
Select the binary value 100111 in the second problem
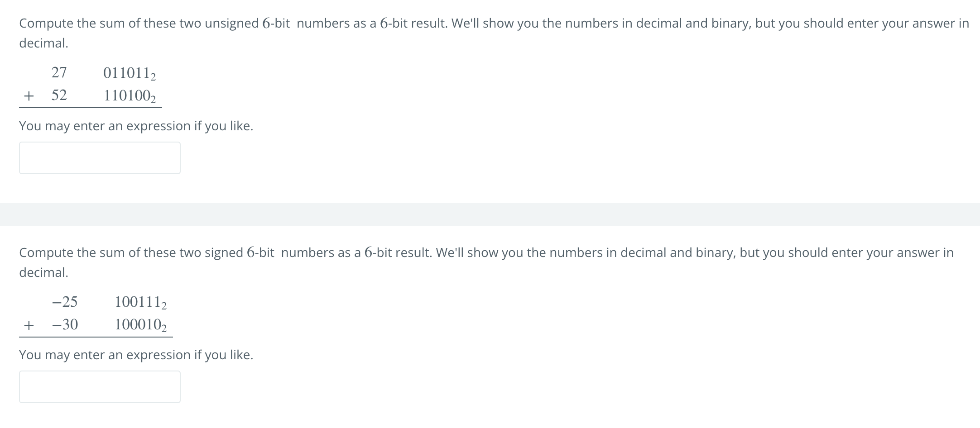[137, 301]
